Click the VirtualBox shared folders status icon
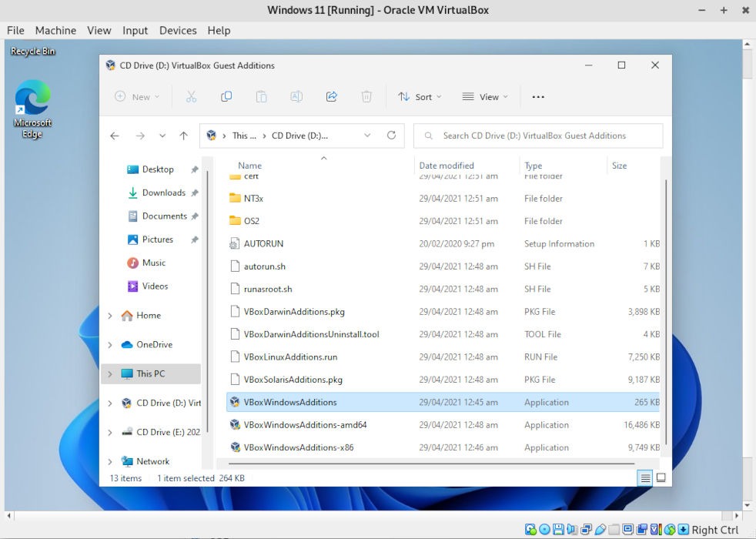The height and width of the screenshot is (539, 756). [x=612, y=530]
